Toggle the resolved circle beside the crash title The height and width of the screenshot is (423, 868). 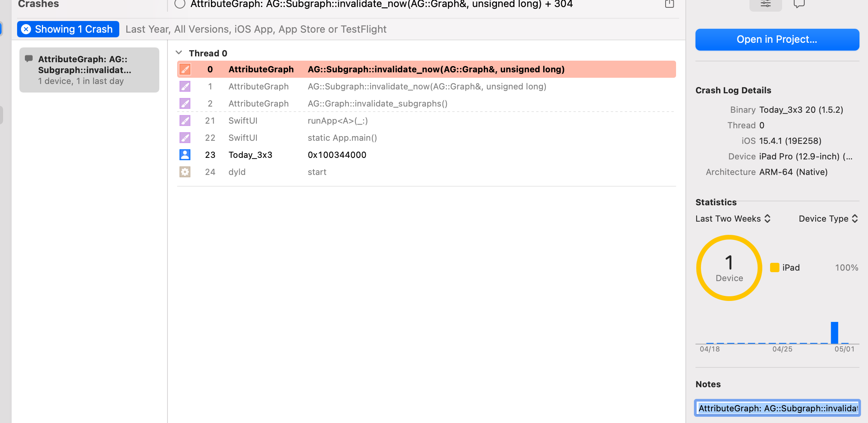(180, 4)
